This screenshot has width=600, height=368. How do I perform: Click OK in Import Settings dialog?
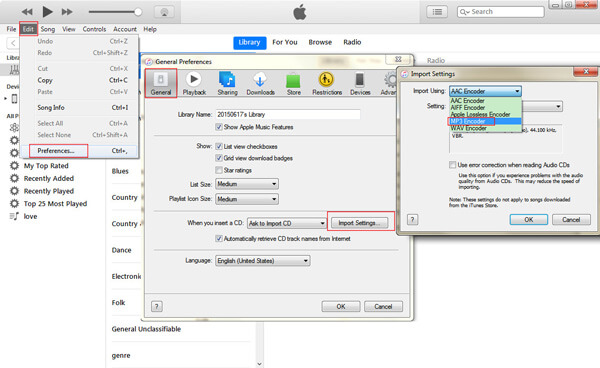528,220
